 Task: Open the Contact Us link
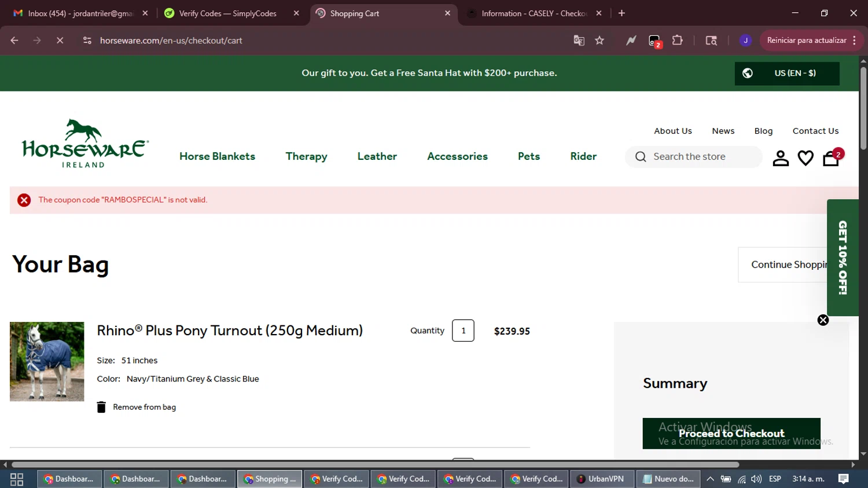(x=815, y=131)
